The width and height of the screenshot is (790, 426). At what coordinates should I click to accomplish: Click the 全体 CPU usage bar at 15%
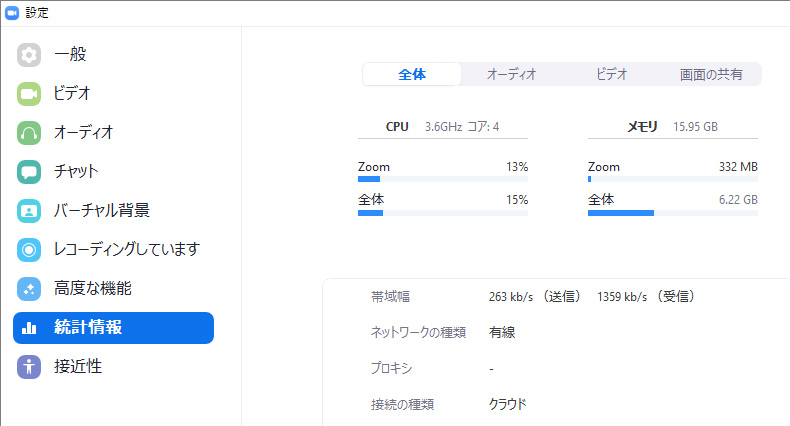[443, 212]
